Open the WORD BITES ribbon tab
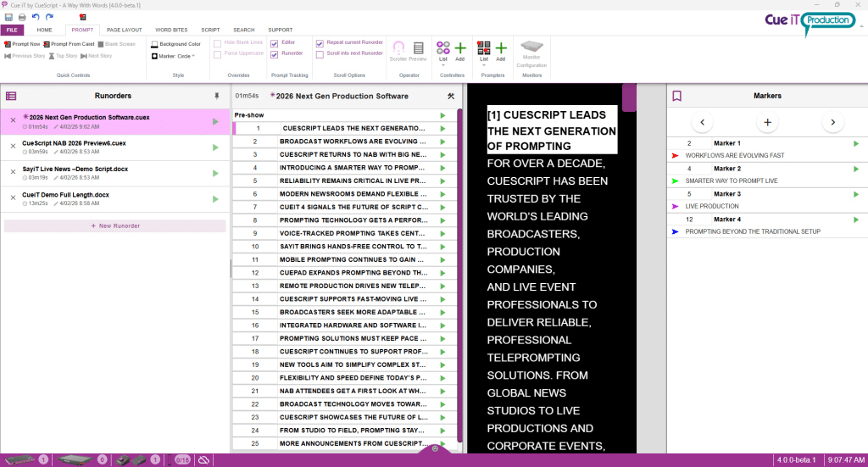The width and height of the screenshot is (868, 467). (x=171, y=30)
